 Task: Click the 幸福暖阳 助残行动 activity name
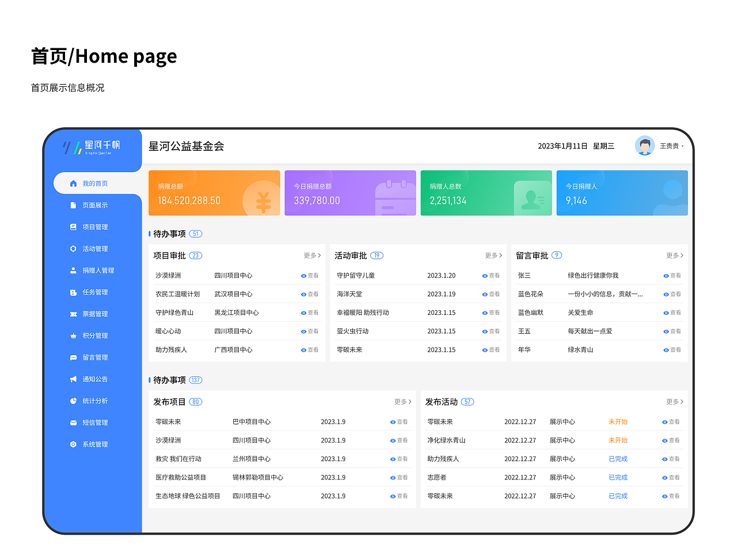pyautogui.click(x=363, y=313)
